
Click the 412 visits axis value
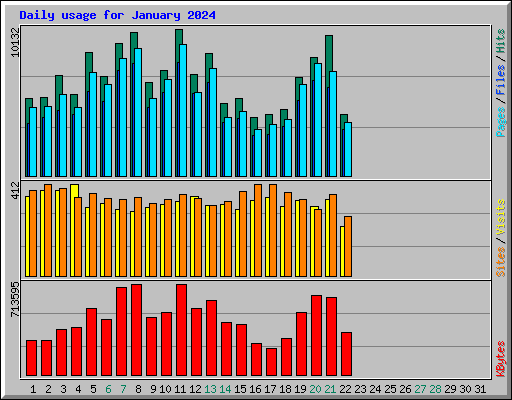[16, 190]
